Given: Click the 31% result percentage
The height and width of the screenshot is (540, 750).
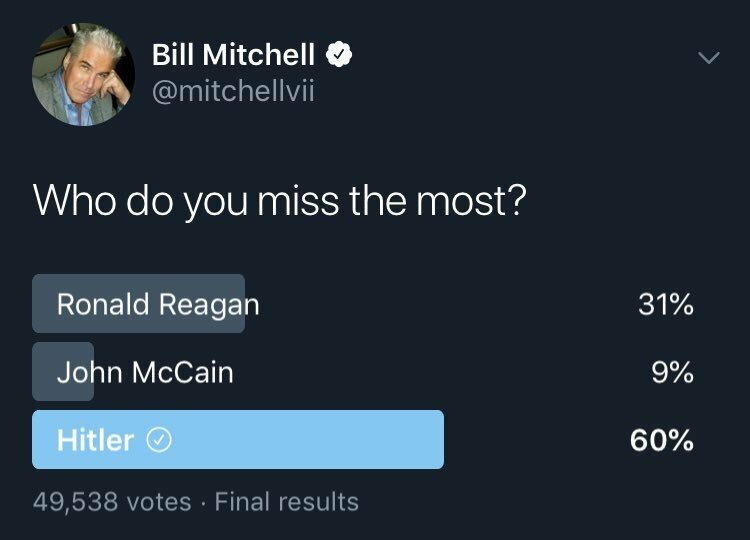Looking at the screenshot, I should 665,304.
